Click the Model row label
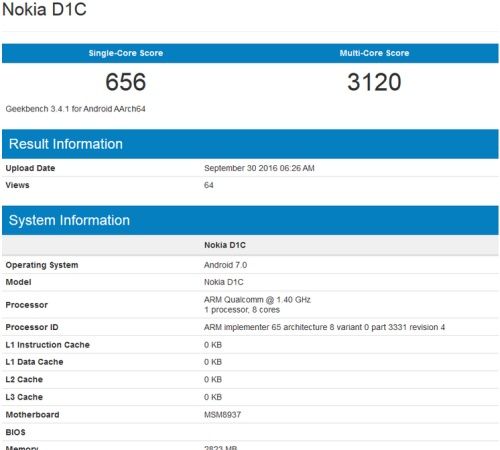Viewport: 500px width, 450px height. tap(18, 282)
